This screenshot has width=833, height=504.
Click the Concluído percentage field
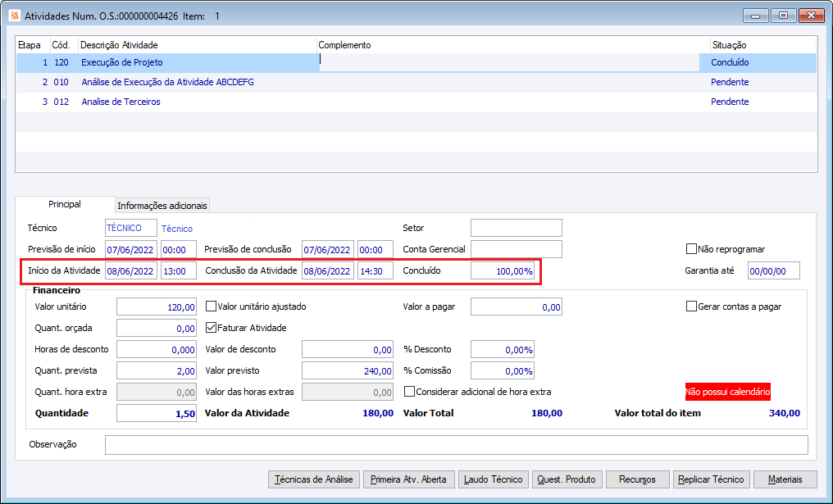[x=503, y=271]
